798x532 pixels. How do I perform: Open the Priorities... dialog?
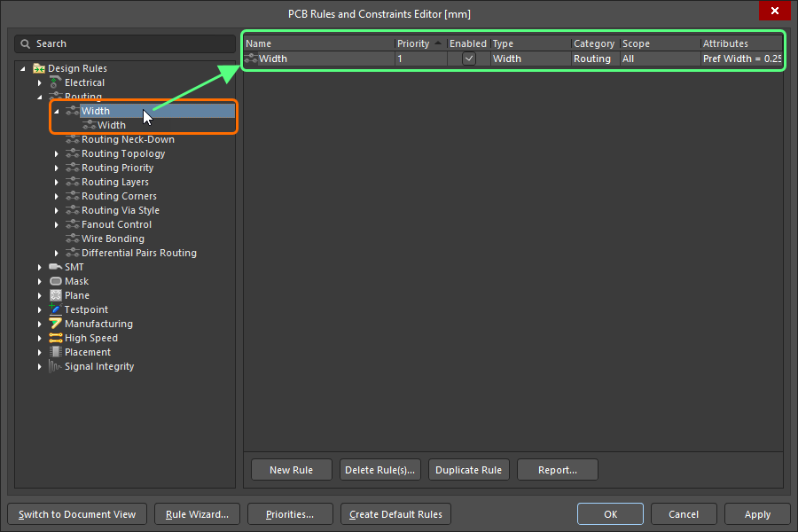pyautogui.click(x=290, y=514)
